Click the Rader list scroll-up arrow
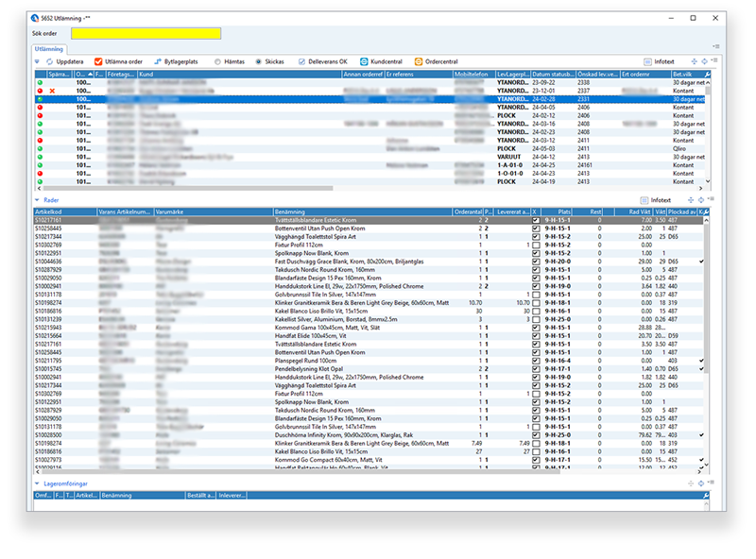The width and height of the screenshot is (756, 559). click(x=706, y=220)
